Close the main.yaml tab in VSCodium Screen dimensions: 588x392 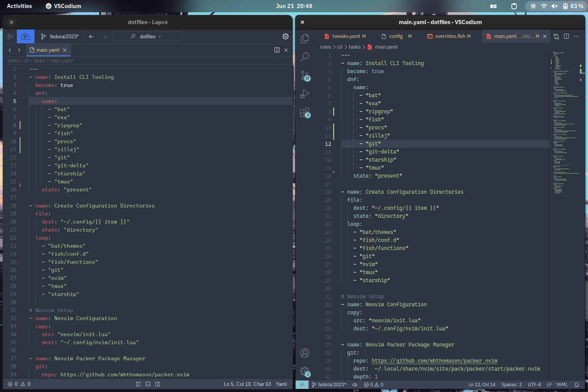click(545, 36)
